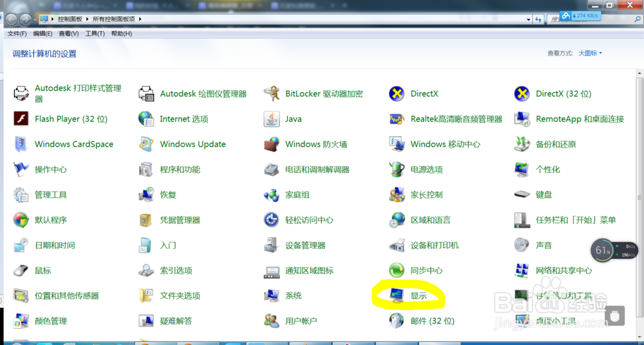Open the Internet 选项 globe icon

146,119
